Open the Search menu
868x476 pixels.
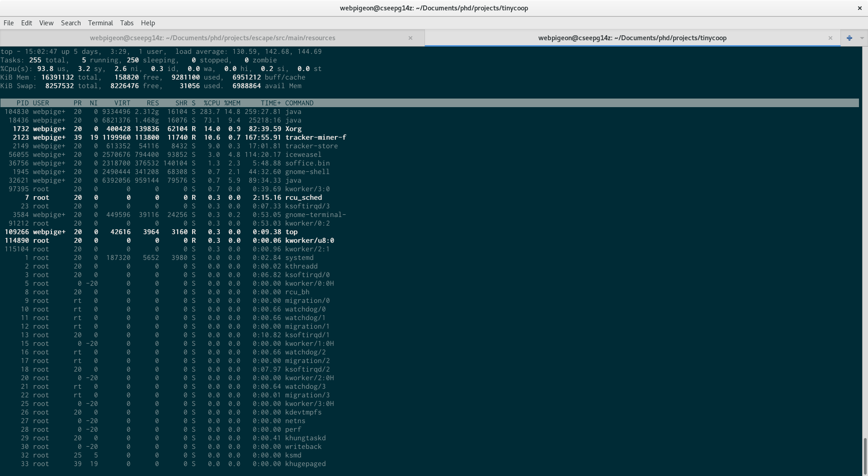71,23
